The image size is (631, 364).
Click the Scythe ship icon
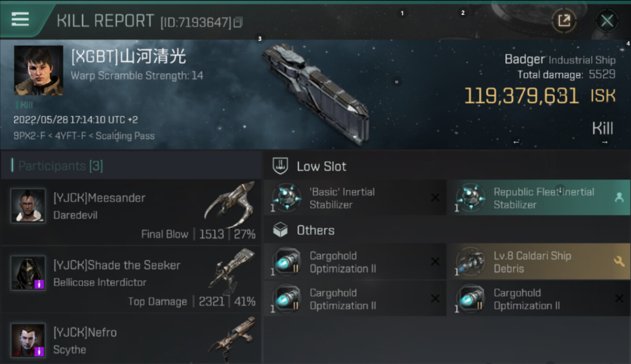[x=232, y=339]
